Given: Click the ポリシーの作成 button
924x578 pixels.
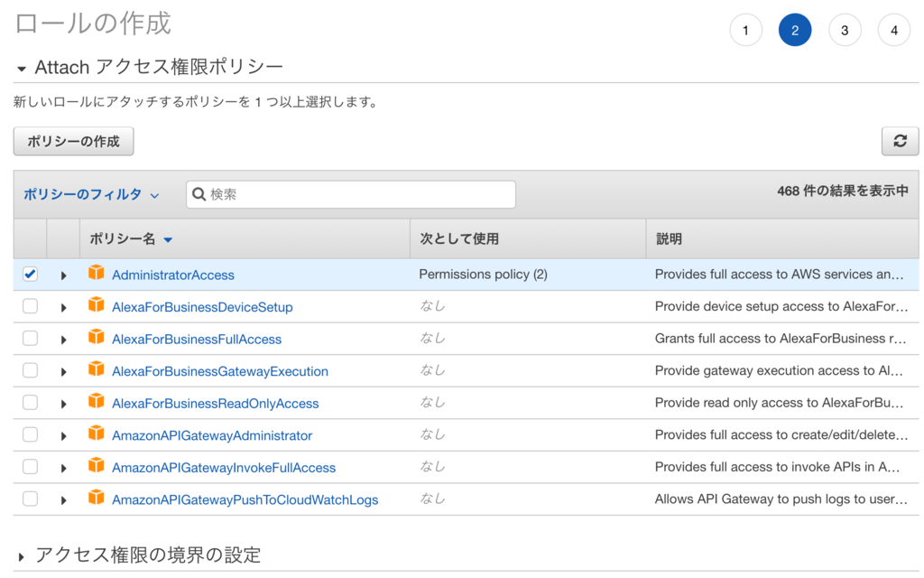Looking at the screenshot, I should [74, 142].
